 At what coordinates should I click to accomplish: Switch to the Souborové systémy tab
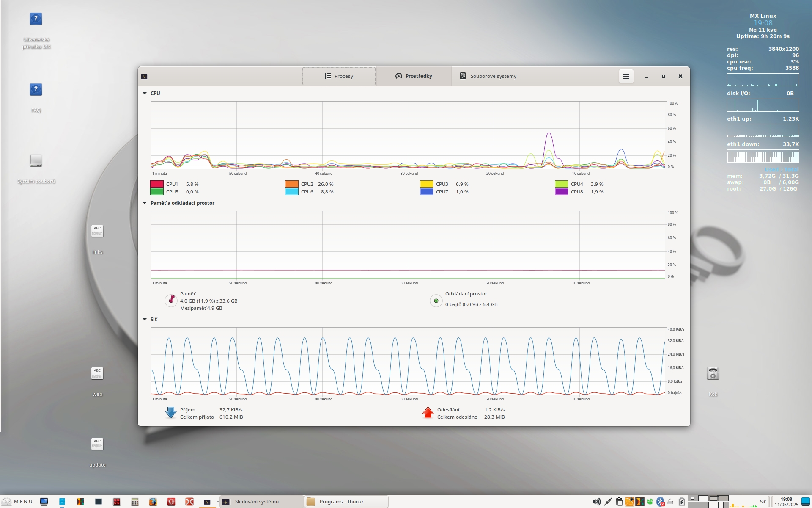488,76
